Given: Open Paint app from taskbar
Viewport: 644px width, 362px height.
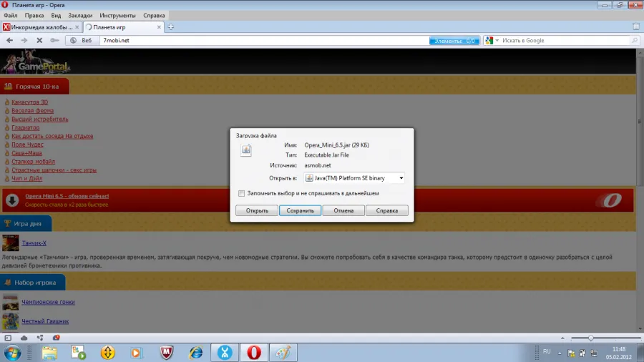Looking at the screenshot, I should (x=283, y=353).
